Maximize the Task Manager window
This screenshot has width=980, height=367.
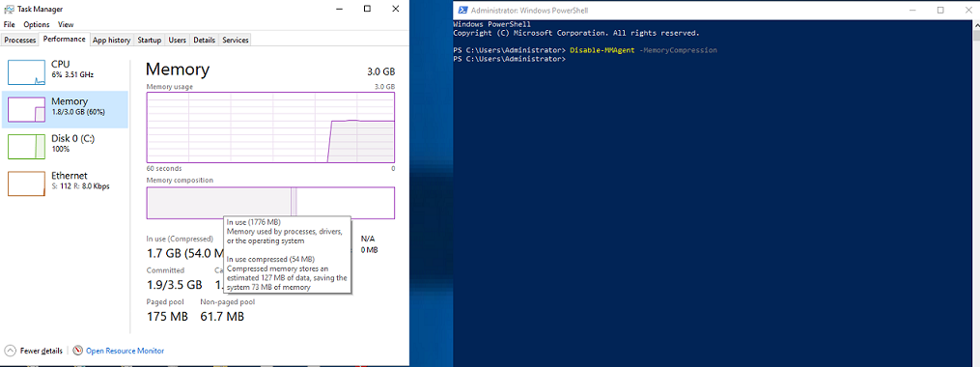coord(367,9)
